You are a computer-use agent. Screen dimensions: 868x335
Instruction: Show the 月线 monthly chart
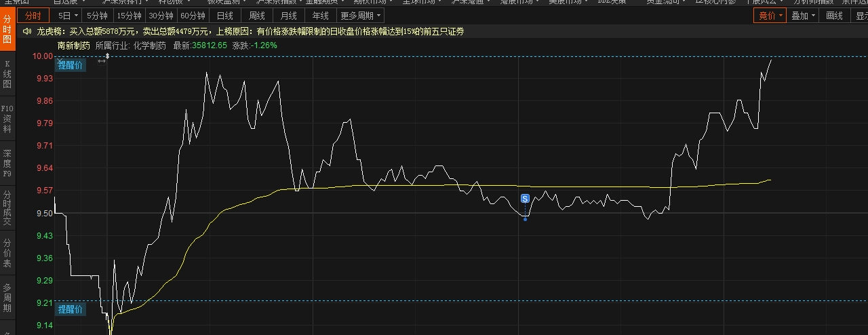pyautogui.click(x=289, y=15)
